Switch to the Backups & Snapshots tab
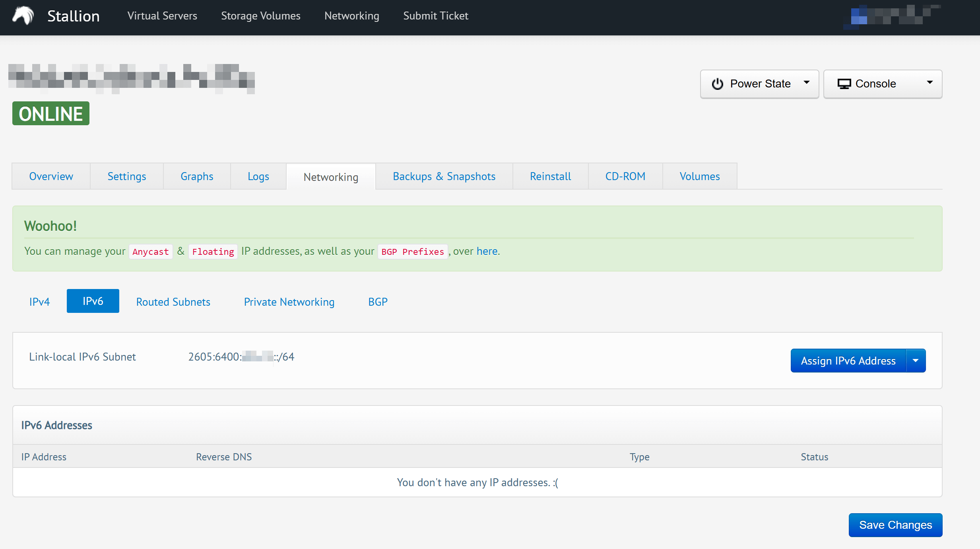 click(x=444, y=176)
